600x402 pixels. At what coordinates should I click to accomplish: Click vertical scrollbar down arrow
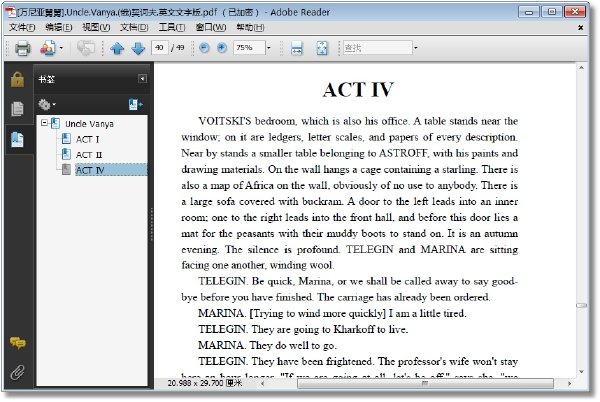click(x=581, y=372)
